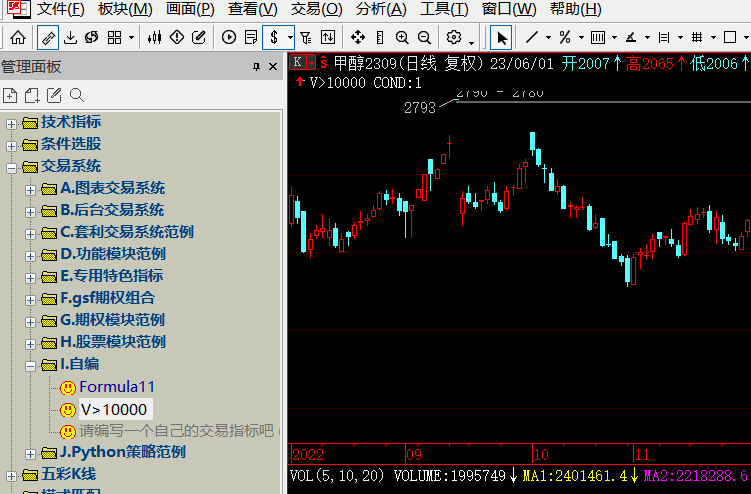Click the four-way move arrows icon
Viewport: 751px width, 494px height.
pyautogui.click(x=358, y=37)
